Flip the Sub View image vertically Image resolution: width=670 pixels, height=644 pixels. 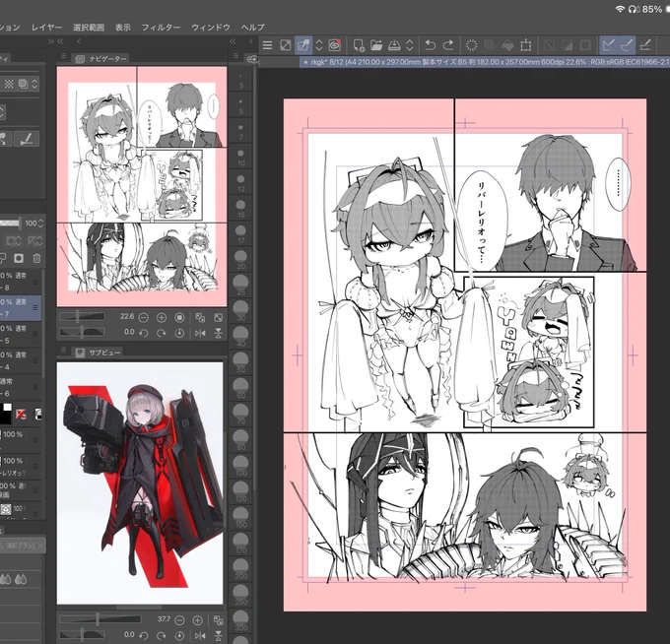click(x=218, y=635)
